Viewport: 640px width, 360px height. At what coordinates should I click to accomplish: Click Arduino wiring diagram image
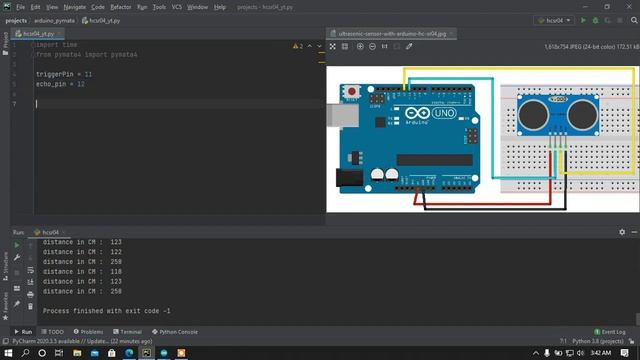click(483, 139)
